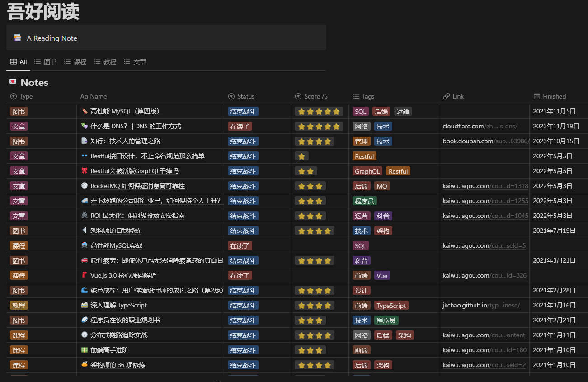Click the ribbon icon of Restful会被新版GraphQL干掉吗
Image resolution: width=588 pixels, height=382 pixels.
pos(84,171)
